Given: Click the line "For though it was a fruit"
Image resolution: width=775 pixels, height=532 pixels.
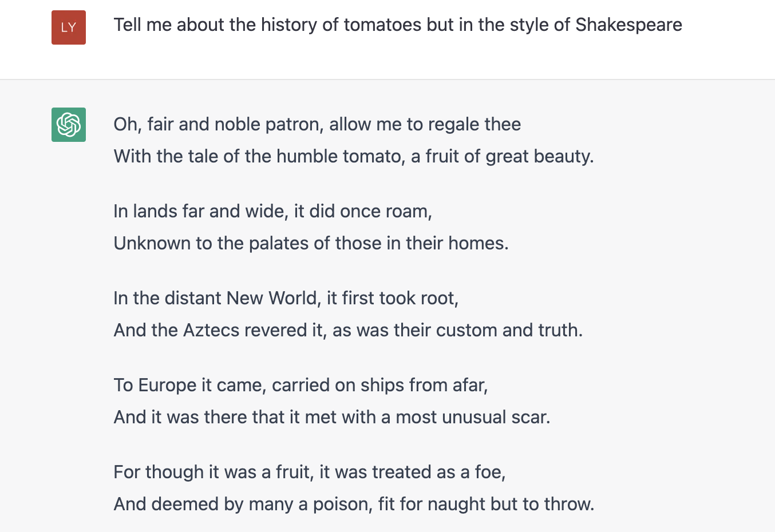Looking at the screenshot, I should [x=309, y=472].
